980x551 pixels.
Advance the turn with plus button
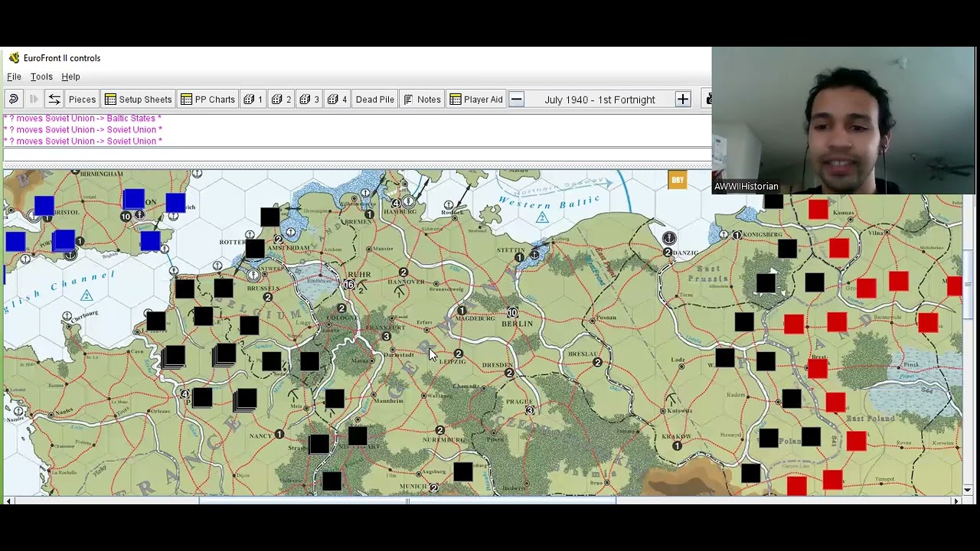click(x=682, y=99)
